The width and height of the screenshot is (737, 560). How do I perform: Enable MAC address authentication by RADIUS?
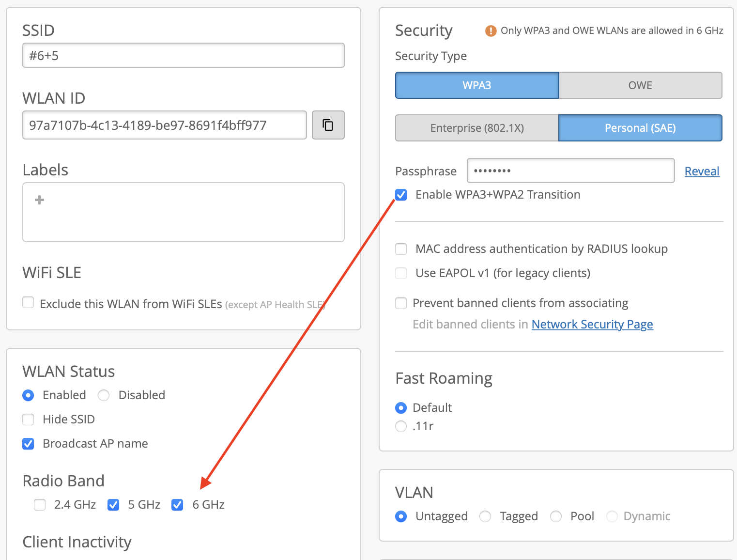[x=401, y=249]
